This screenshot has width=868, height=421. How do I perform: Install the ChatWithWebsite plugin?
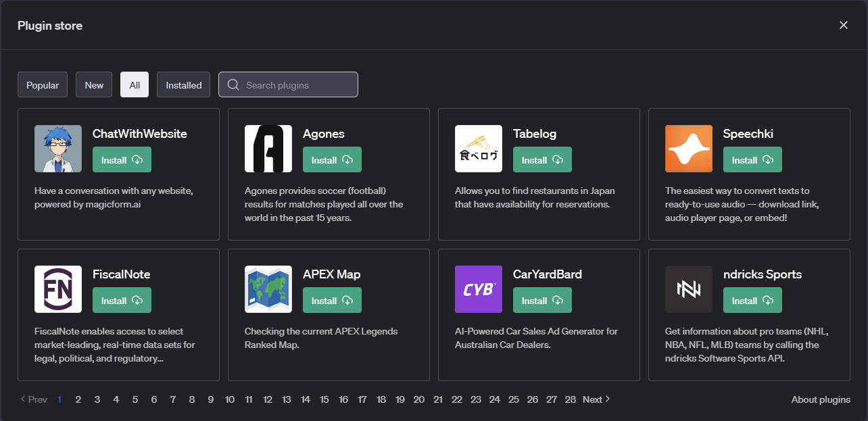(122, 160)
